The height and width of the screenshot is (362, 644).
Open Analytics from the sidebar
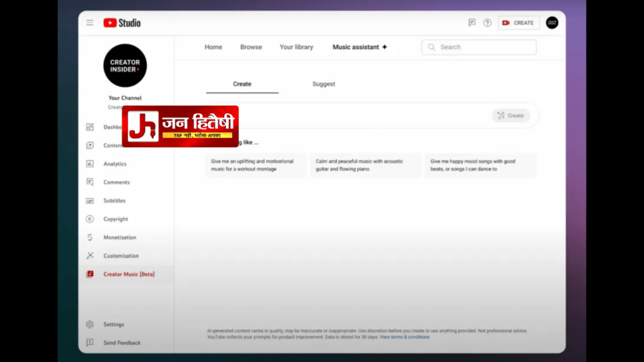pos(115,164)
